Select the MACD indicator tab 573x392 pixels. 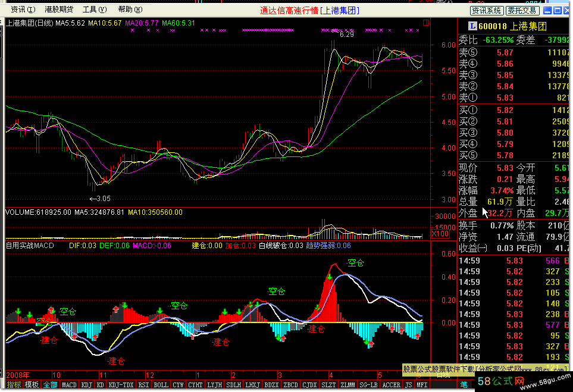point(69,385)
